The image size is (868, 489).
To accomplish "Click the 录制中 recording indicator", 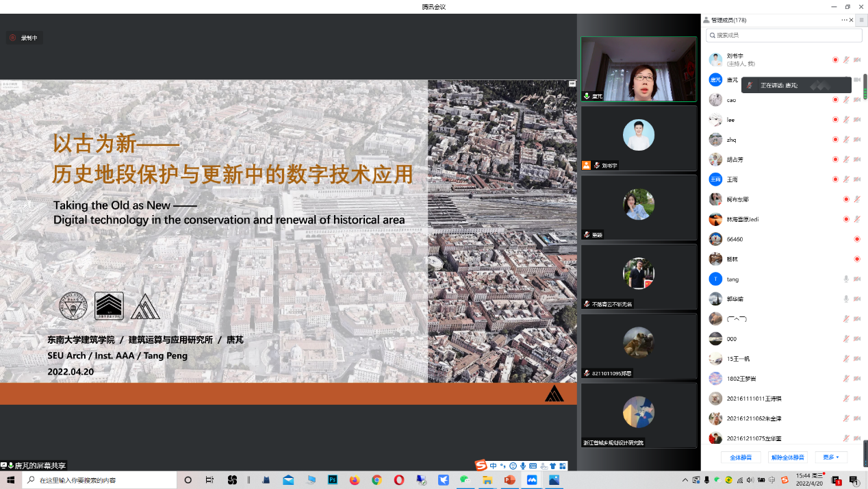I will point(24,38).
